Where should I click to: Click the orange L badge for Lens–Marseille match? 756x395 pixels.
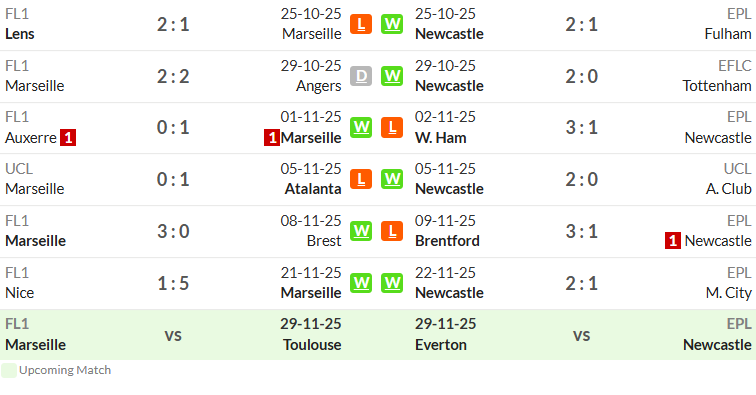(x=361, y=24)
